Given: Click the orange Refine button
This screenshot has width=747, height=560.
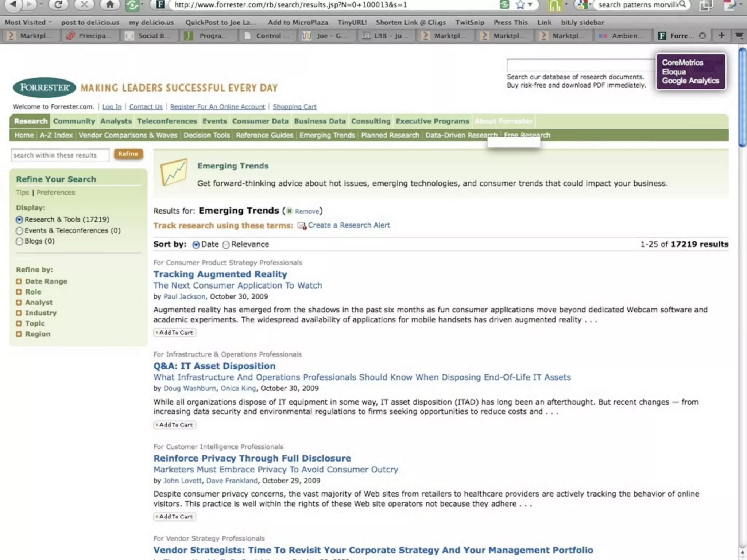Looking at the screenshot, I should pyautogui.click(x=128, y=154).
